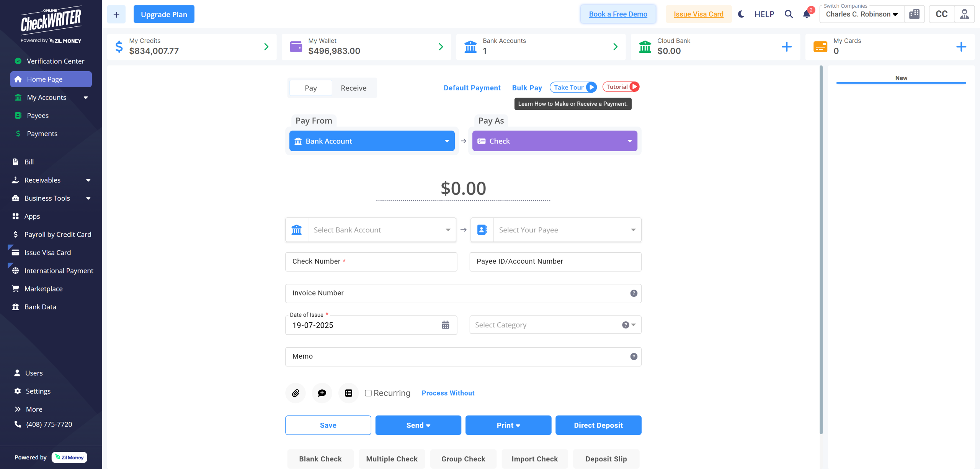
Task: Click the Direct Deposit button
Action: [598, 425]
